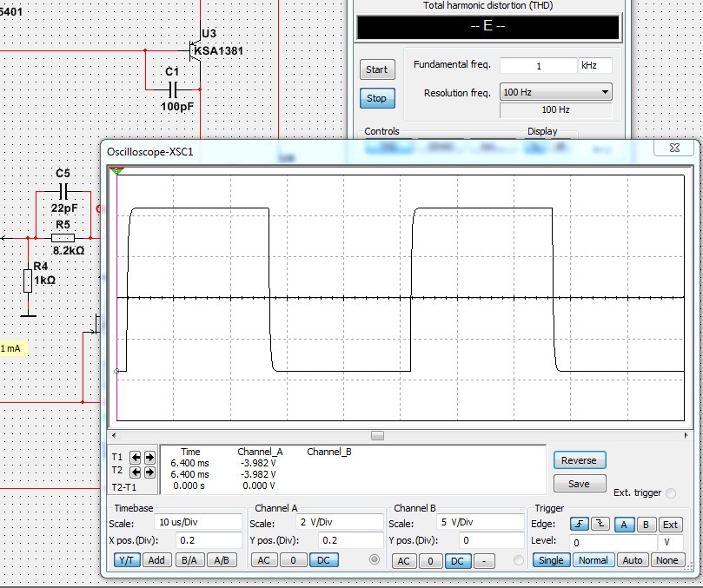Set Channel B coupling to DC
The height and width of the screenshot is (588, 703).
point(457,561)
